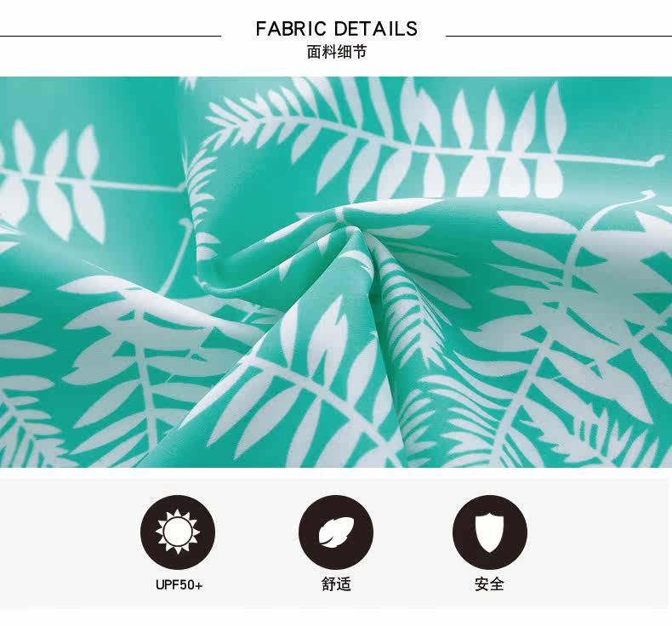Click the UPF50+ label text
This screenshot has width=672, height=626.
pyautogui.click(x=179, y=585)
